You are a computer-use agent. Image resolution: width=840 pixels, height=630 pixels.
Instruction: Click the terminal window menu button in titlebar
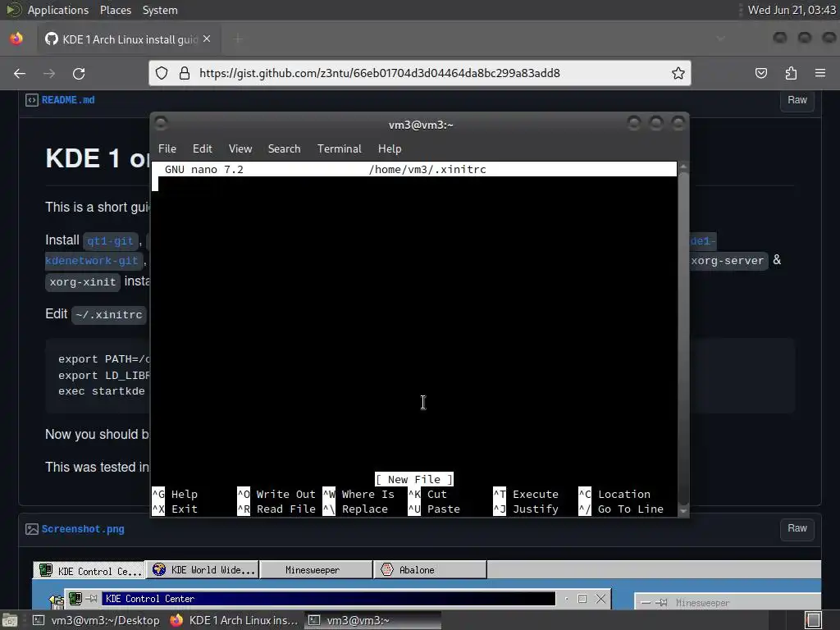(x=161, y=124)
